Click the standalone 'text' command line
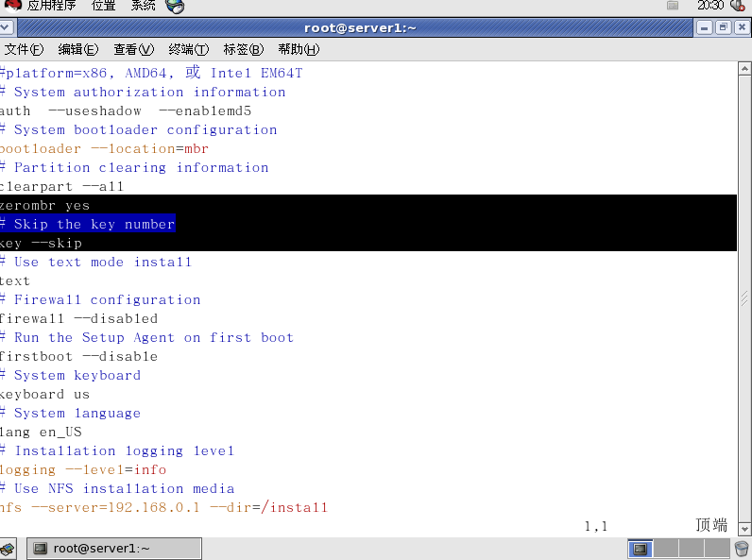Image resolution: width=752 pixels, height=560 pixels. click(x=15, y=281)
